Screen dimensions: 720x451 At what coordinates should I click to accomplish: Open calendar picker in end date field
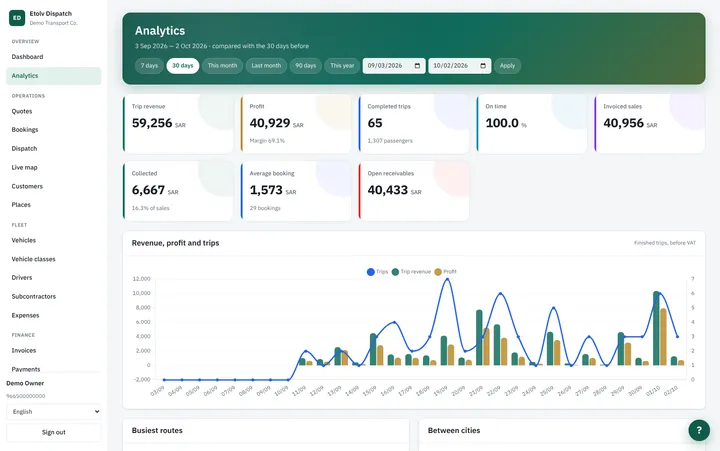click(x=483, y=66)
